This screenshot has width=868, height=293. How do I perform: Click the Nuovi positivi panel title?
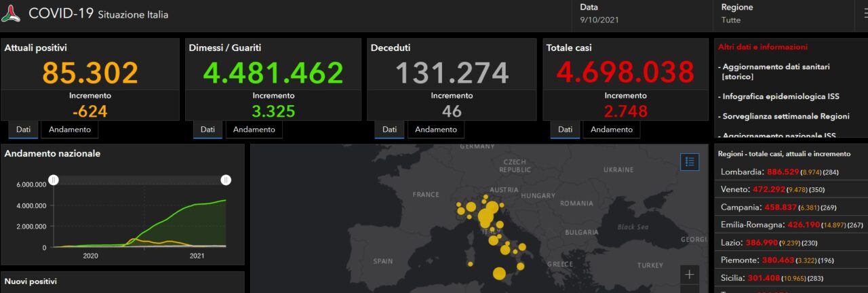(31, 281)
